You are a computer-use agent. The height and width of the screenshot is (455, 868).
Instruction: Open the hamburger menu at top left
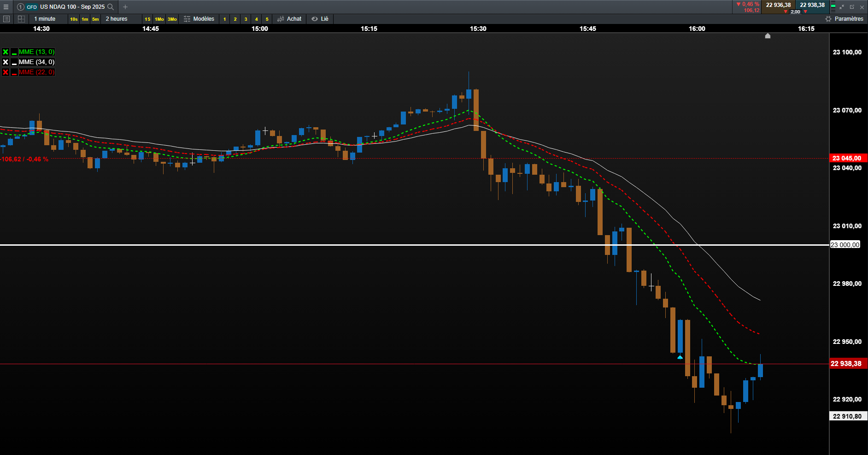pos(6,7)
